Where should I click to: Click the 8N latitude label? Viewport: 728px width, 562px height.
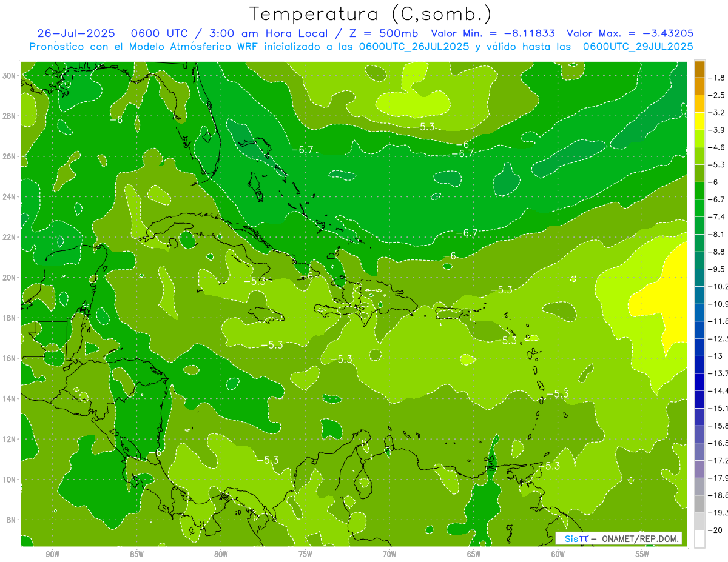click(x=12, y=520)
